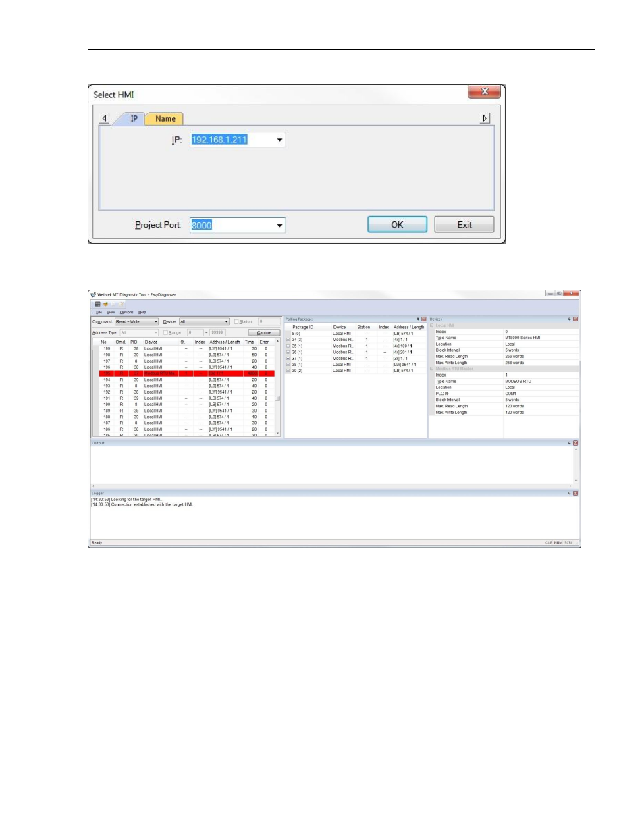Viewport: 644px width, 834px height.
Task: Select activity row number 194
Action: click(x=187, y=380)
